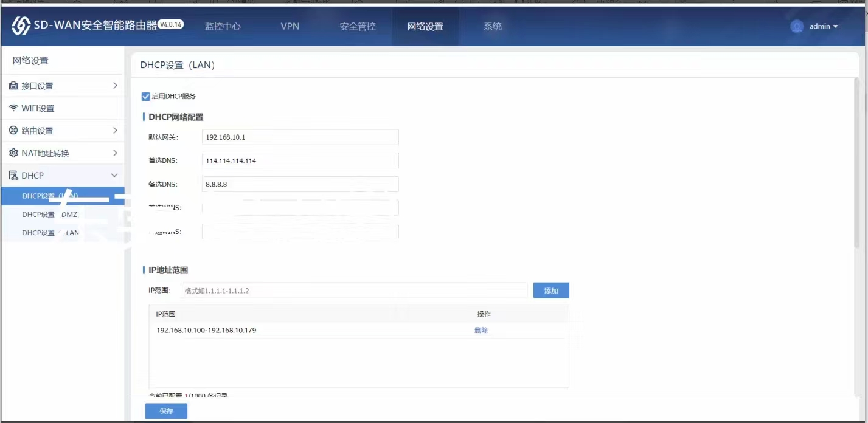Click the admin user avatar icon
Viewport: 868px width, 423px height.
796,26
